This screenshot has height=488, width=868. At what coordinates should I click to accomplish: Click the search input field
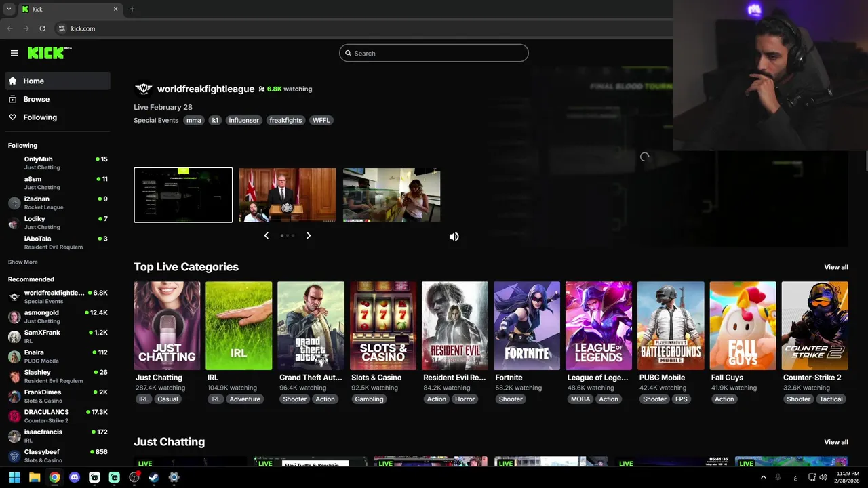[x=434, y=53]
